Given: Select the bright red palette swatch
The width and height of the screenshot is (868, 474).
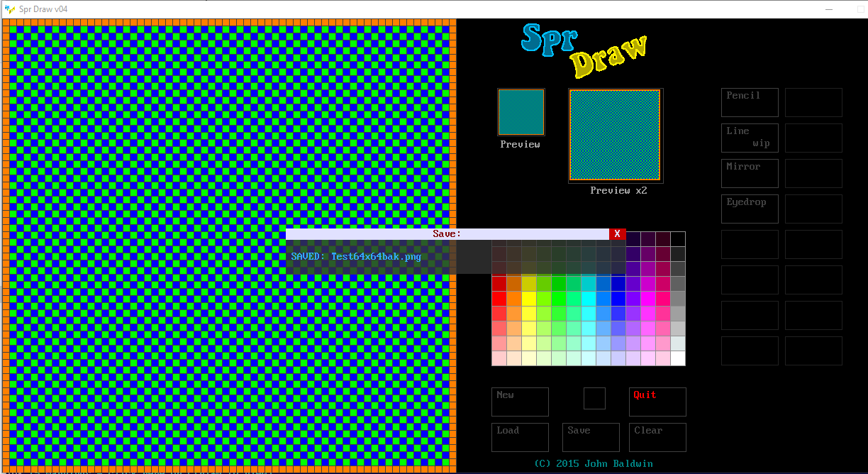Looking at the screenshot, I should coord(499,299).
